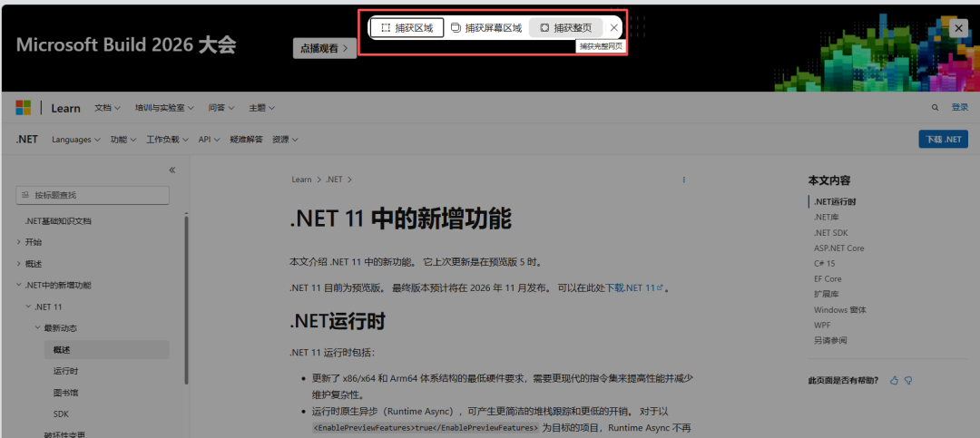The width and height of the screenshot is (980, 438).
Task: Expand the 培训与实验室 menu
Action: [164, 108]
